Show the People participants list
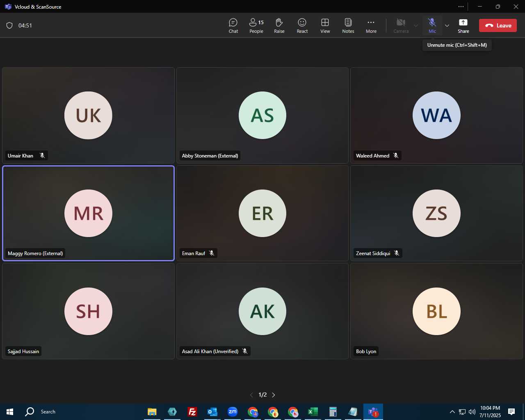The width and height of the screenshot is (525, 420). 256,25
